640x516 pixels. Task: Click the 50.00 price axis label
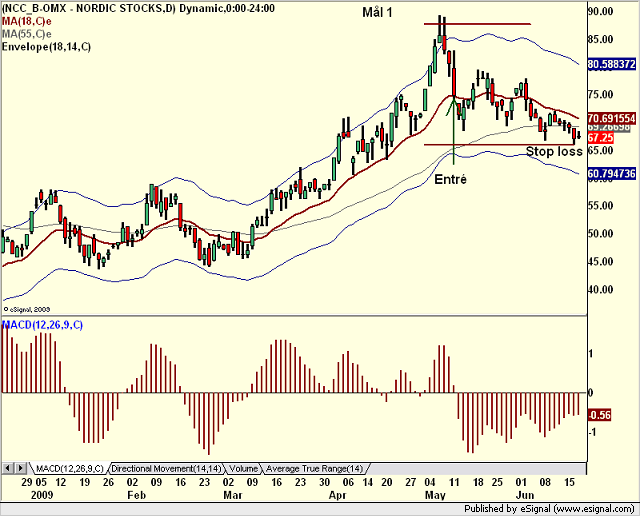(x=600, y=234)
